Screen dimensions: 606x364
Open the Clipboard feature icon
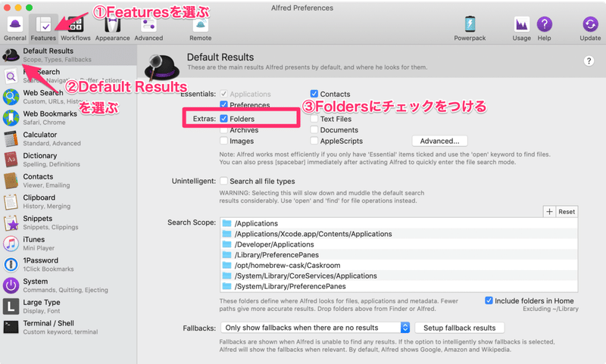click(11, 201)
